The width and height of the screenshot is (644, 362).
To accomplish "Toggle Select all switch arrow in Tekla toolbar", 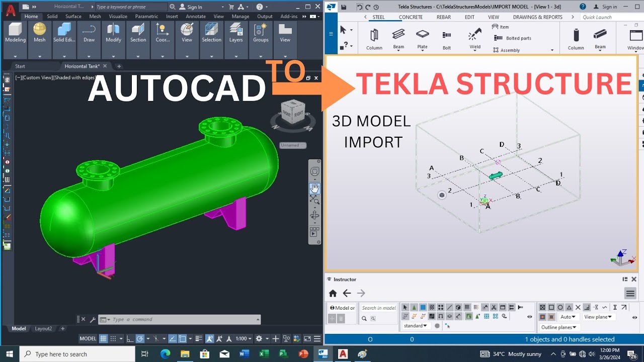I will click(x=406, y=307).
